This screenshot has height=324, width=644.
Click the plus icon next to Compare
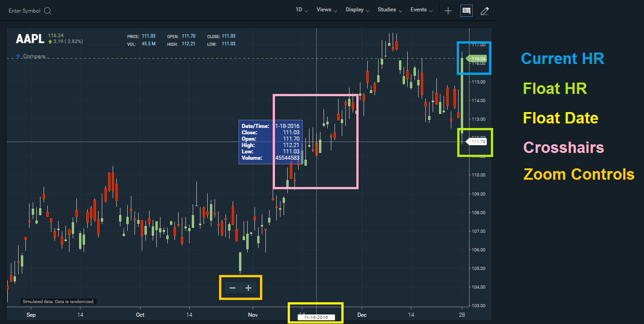pos(18,56)
